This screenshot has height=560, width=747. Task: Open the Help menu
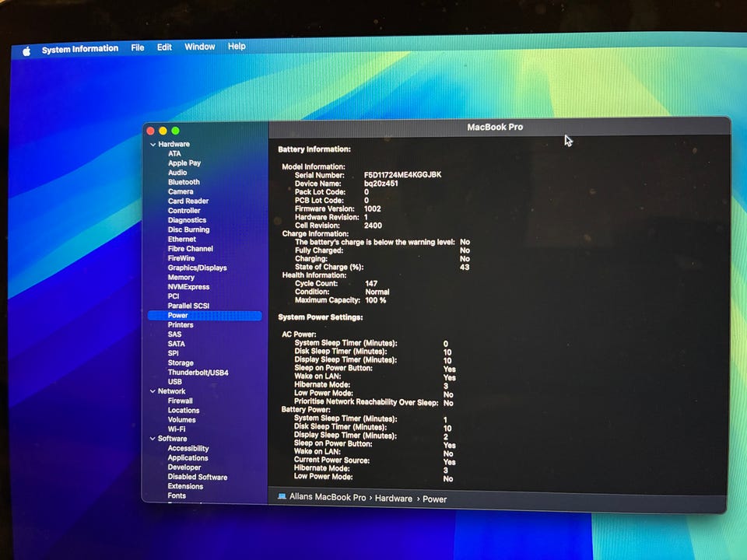click(x=237, y=46)
